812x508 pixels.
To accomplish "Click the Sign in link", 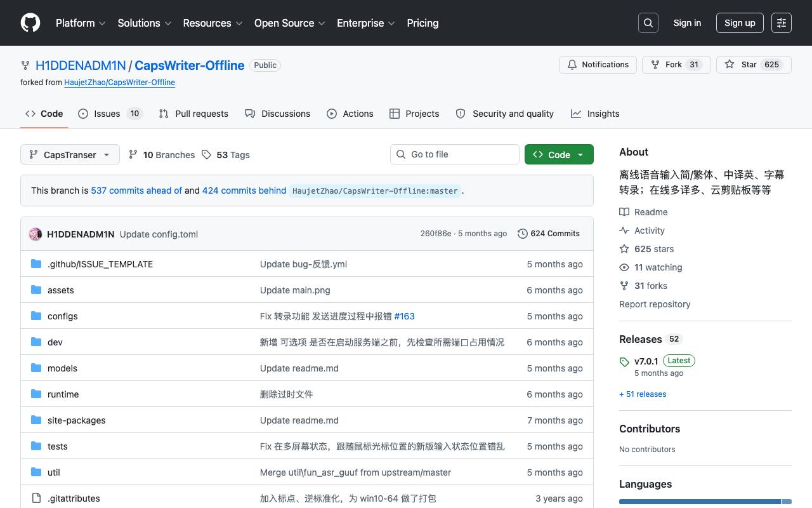I will coord(687,23).
